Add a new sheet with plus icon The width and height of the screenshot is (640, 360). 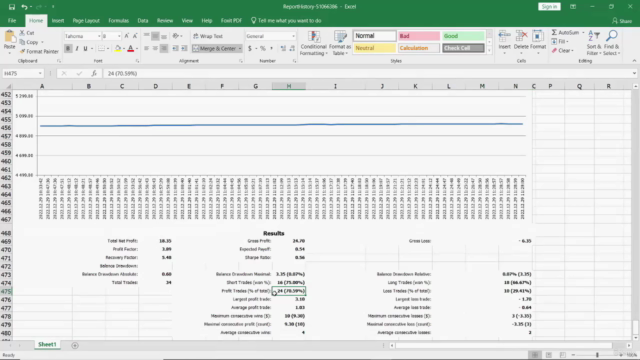point(75,345)
